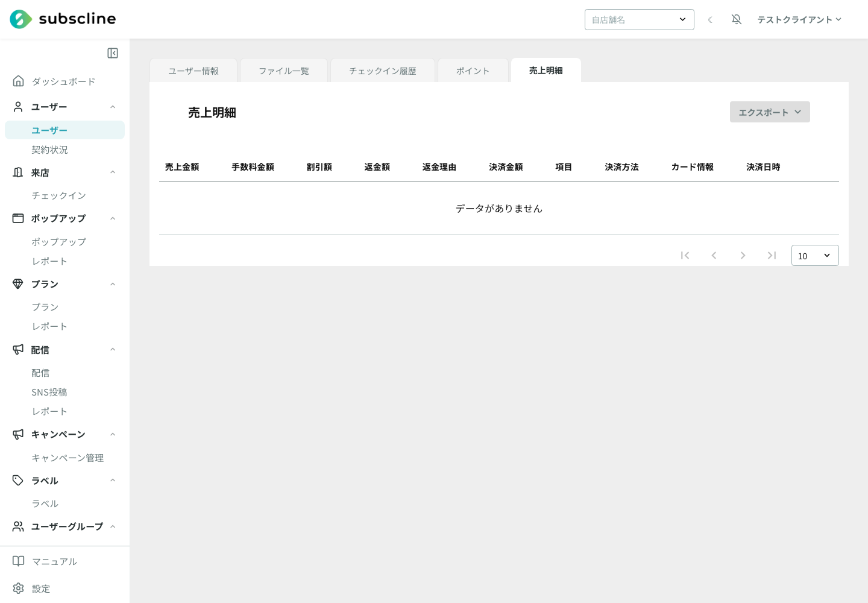
Task: Switch to the ファイル一覧 tab
Action: 284,71
